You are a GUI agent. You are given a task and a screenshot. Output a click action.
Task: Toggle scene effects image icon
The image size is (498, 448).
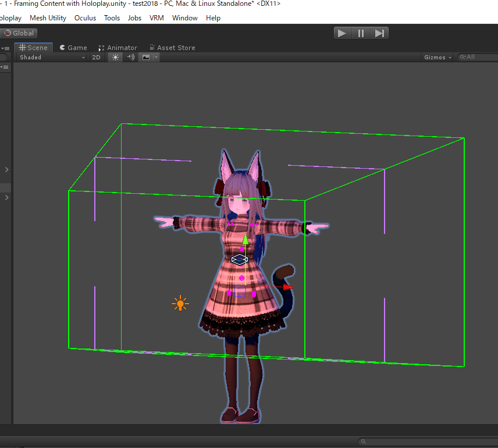coord(146,57)
